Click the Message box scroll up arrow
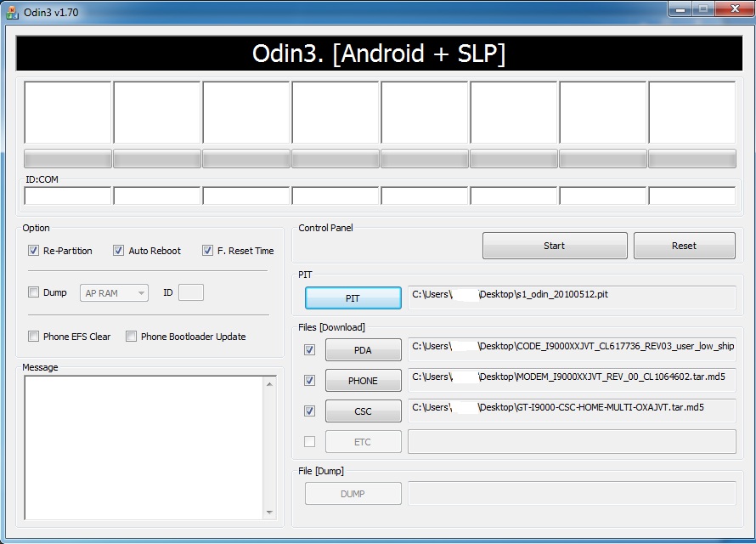Image resolution: width=756 pixels, height=544 pixels. pyautogui.click(x=269, y=384)
